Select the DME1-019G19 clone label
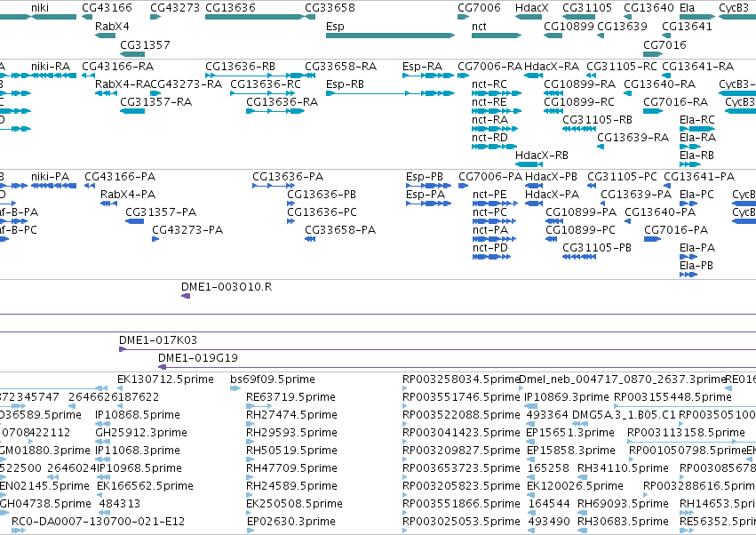This screenshot has height=535, width=756. (x=198, y=358)
